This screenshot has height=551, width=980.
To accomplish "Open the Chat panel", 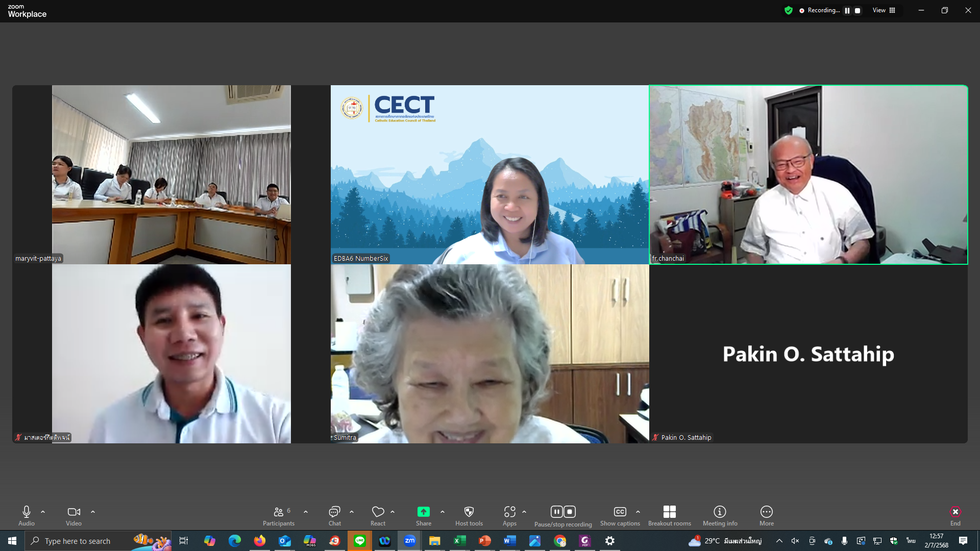I will click(x=334, y=512).
